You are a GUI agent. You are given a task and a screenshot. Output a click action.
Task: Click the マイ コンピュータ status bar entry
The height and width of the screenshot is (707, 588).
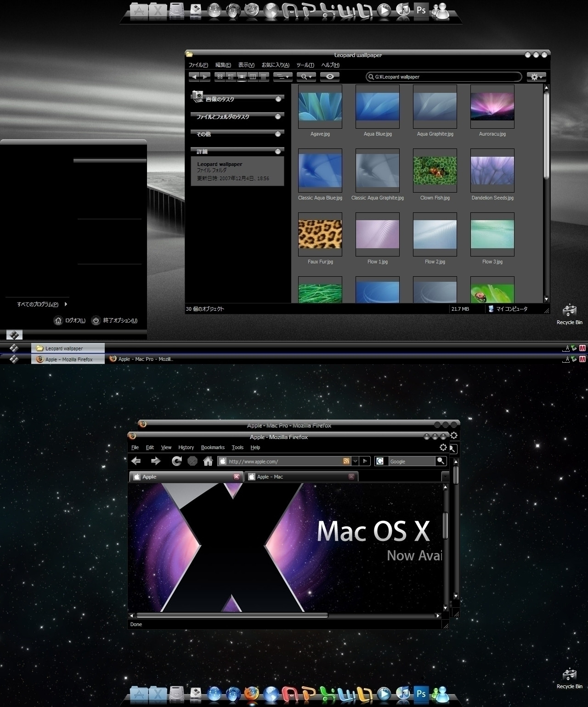tap(508, 309)
